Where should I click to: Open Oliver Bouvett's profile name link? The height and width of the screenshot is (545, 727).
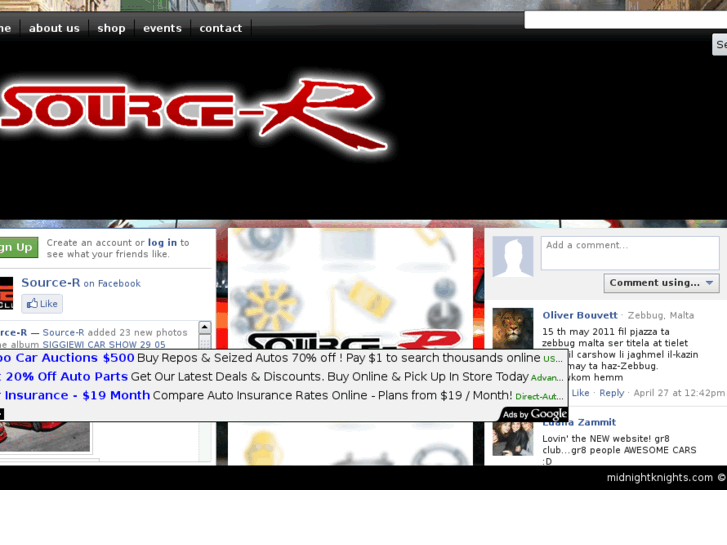point(580,315)
